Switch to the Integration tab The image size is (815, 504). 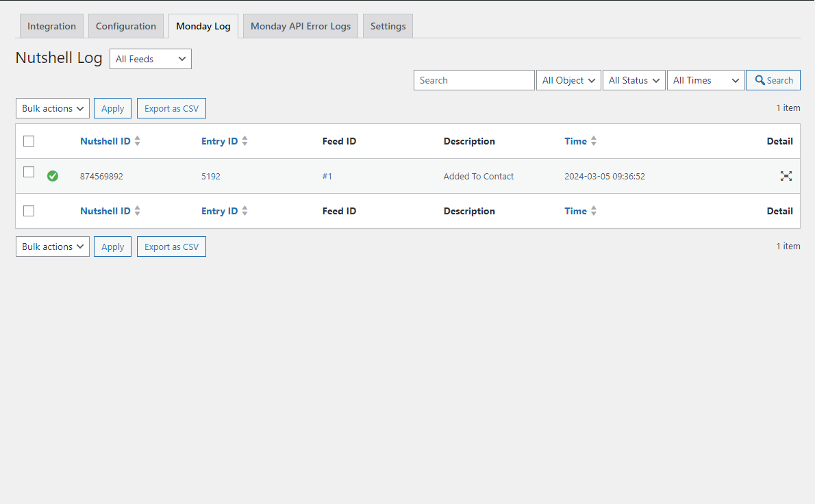click(51, 26)
